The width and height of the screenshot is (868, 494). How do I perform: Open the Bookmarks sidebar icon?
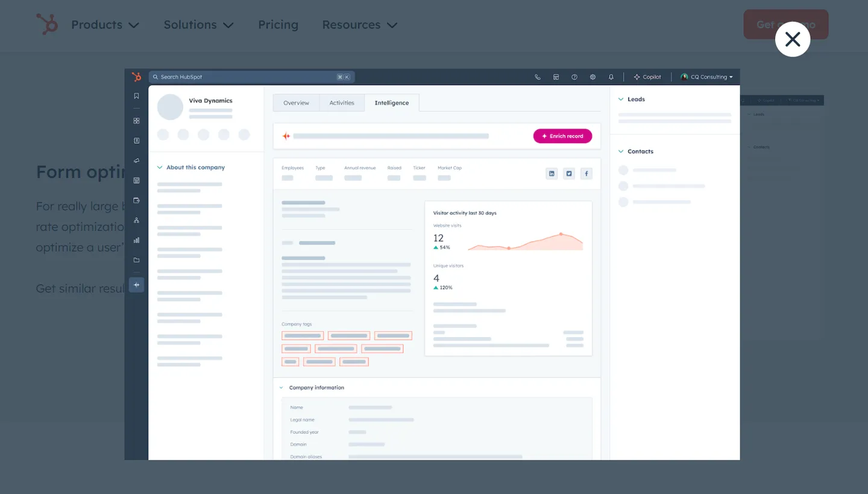(136, 96)
